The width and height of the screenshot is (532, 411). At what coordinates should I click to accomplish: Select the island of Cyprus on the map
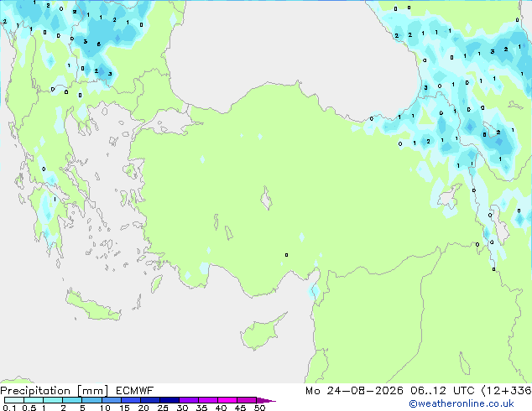263,331
